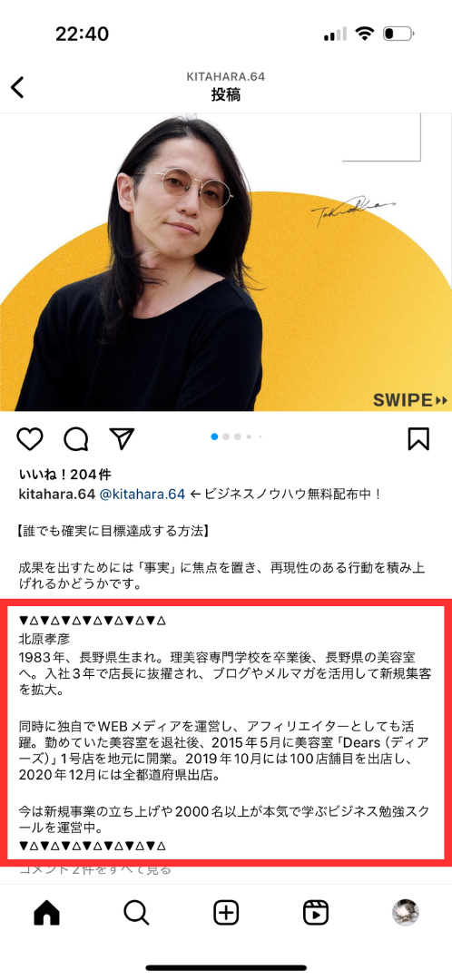The width and height of the screenshot is (452, 980).
Task: Save post with bookmark icon
Action: tap(418, 439)
